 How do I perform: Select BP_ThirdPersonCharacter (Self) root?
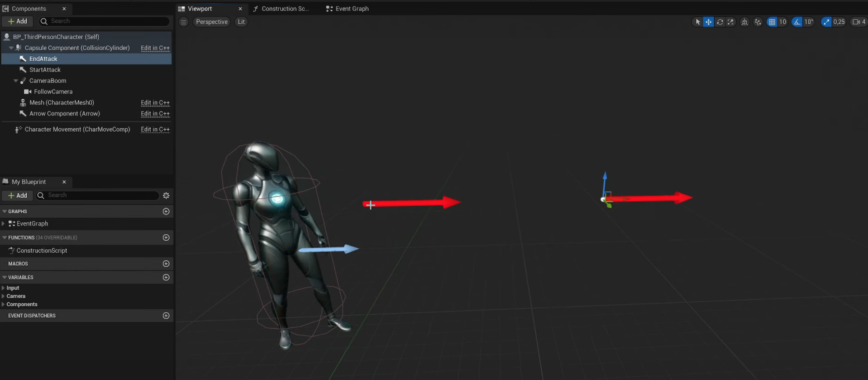pyautogui.click(x=87, y=37)
